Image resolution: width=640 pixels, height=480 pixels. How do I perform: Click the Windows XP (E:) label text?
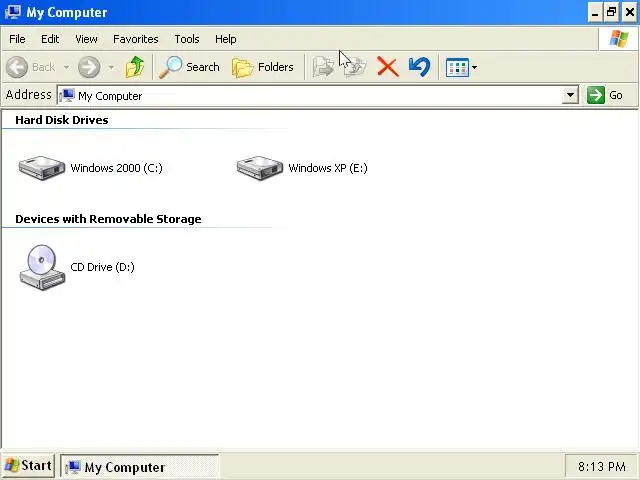pyautogui.click(x=328, y=168)
